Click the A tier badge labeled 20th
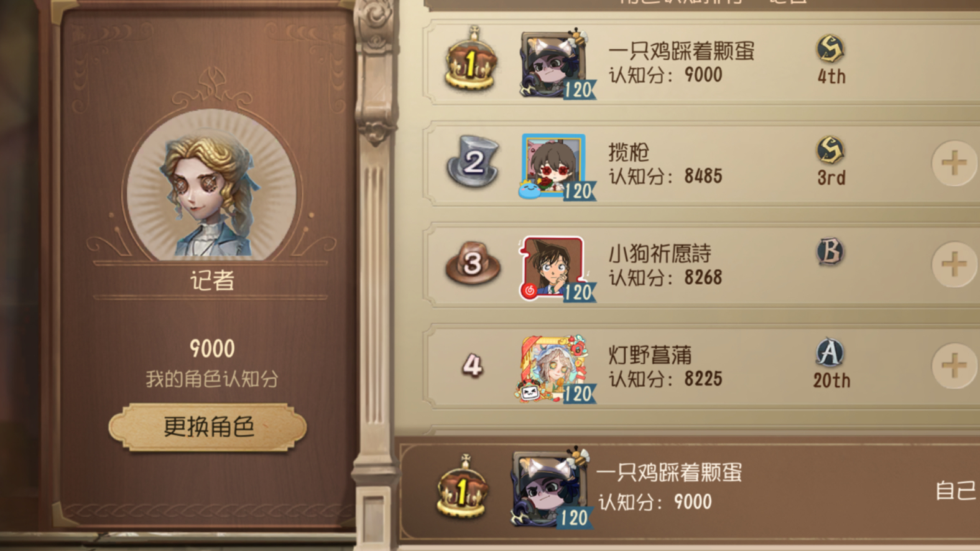The width and height of the screenshot is (980, 551). pyautogui.click(x=831, y=364)
